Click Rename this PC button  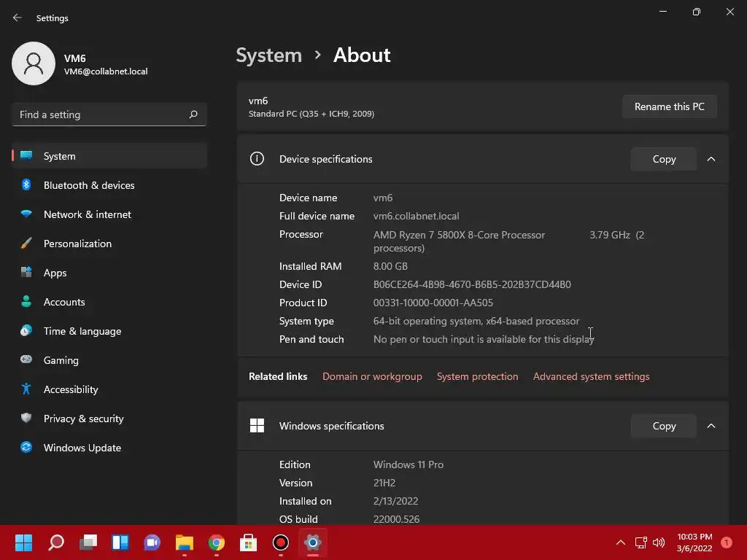coord(670,106)
